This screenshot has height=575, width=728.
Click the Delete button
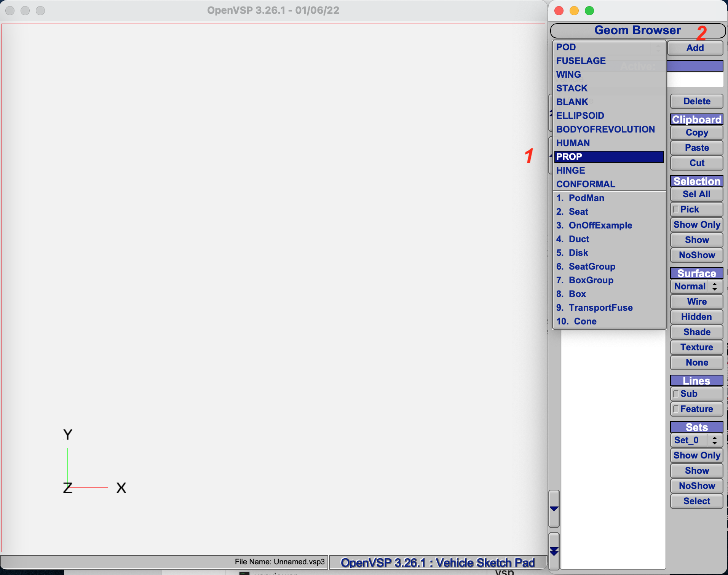[696, 101]
